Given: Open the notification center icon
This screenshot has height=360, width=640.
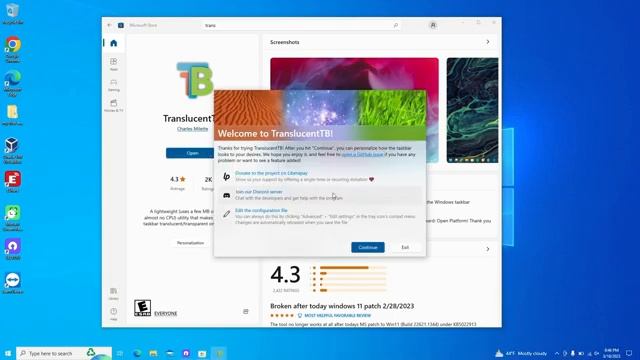Looking at the screenshot, I should coord(629,353).
